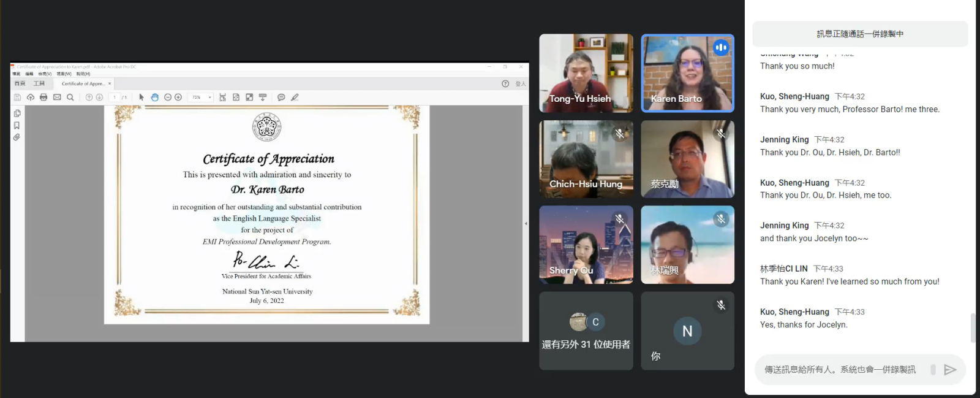Open the 檔案 menu in Acrobat
The width and height of the screenshot is (980, 398).
click(17, 74)
